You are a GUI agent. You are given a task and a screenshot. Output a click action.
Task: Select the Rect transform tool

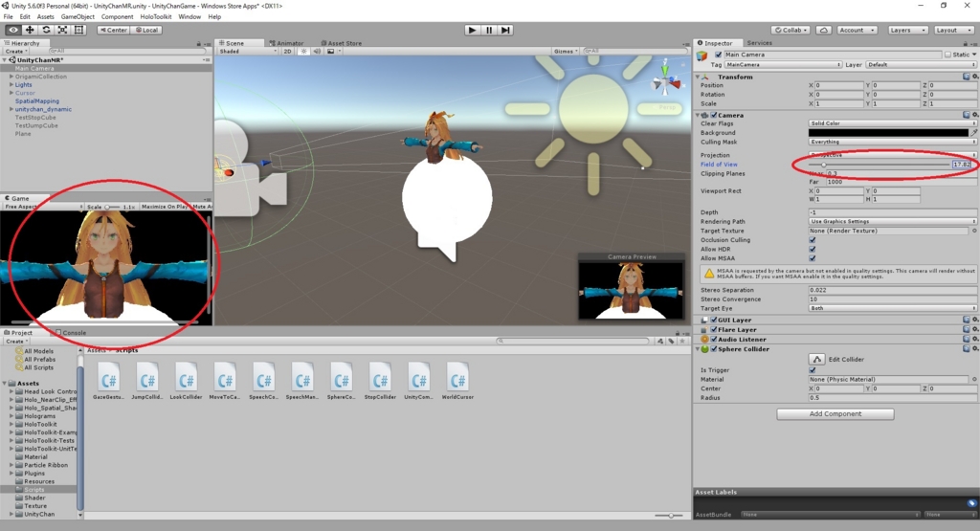(x=78, y=30)
